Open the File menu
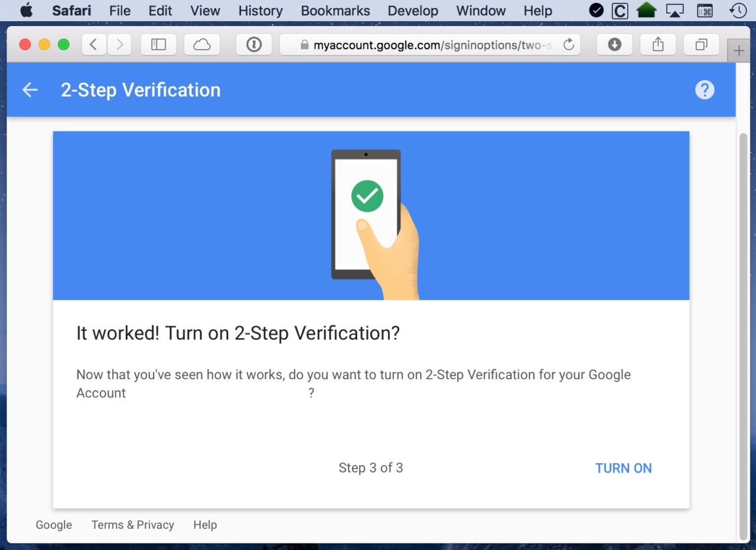This screenshot has width=756, height=550. pyautogui.click(x=120, y=11)
